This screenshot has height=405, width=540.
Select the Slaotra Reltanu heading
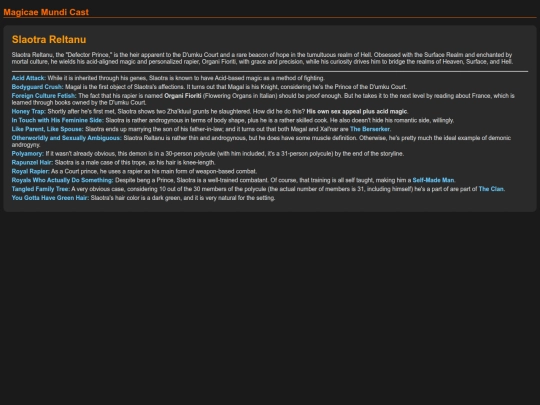(49, 40)
